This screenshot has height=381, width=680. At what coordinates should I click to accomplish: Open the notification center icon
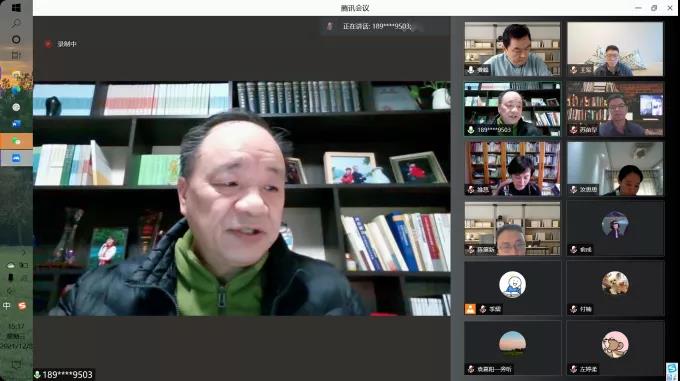coord(16,365)
